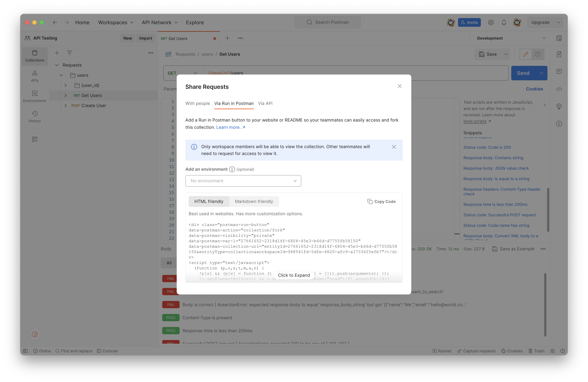Open the History sidebar panel

click(35, 117)
